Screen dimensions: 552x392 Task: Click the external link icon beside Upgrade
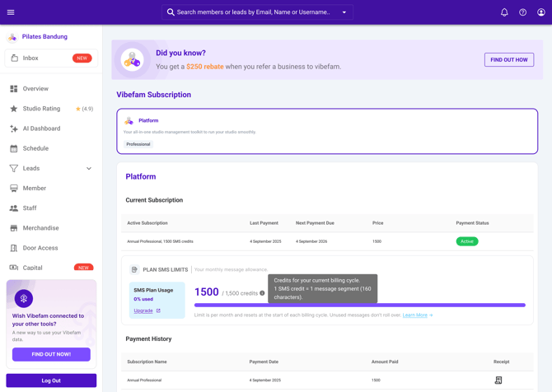pyautogui.click(x=158, y=310)
